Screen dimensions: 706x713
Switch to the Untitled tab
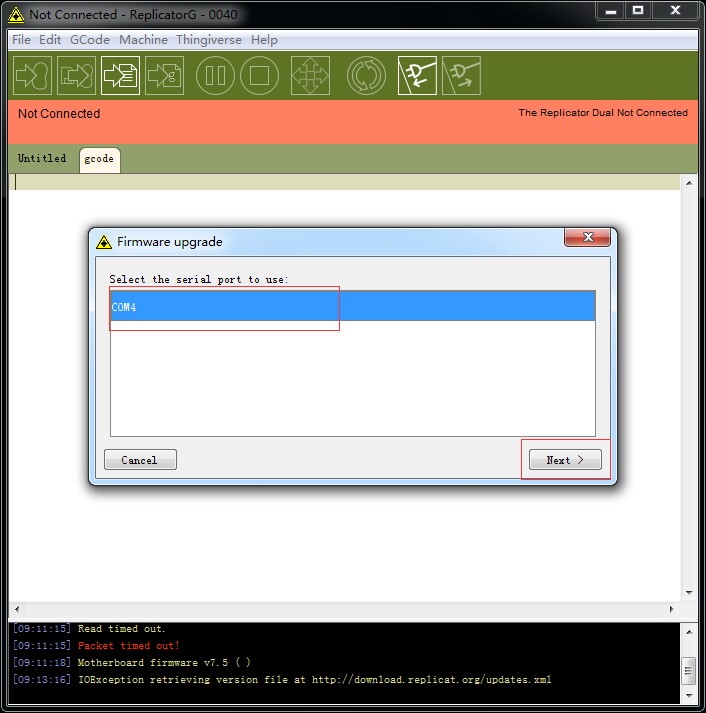(x=42, y=158)
